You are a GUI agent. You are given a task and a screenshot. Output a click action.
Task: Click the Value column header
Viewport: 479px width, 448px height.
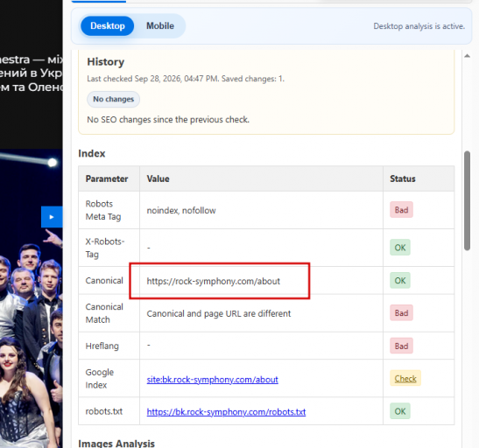261,178
